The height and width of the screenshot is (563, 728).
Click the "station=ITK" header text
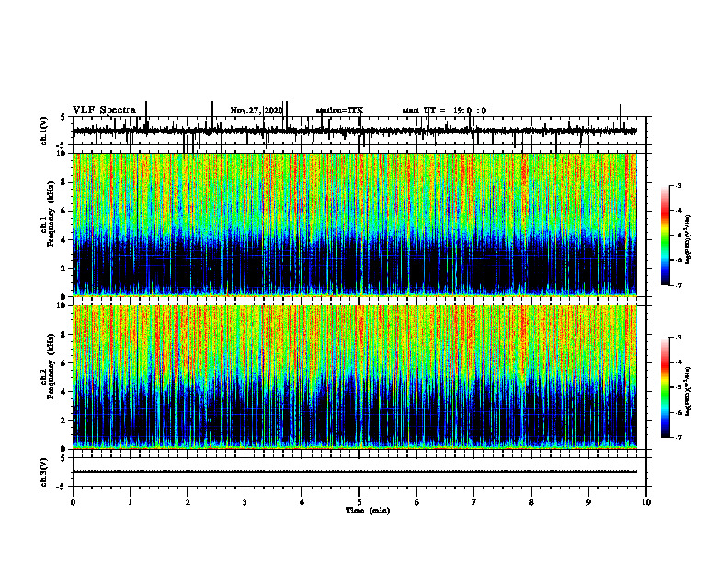tap(339, 110)
